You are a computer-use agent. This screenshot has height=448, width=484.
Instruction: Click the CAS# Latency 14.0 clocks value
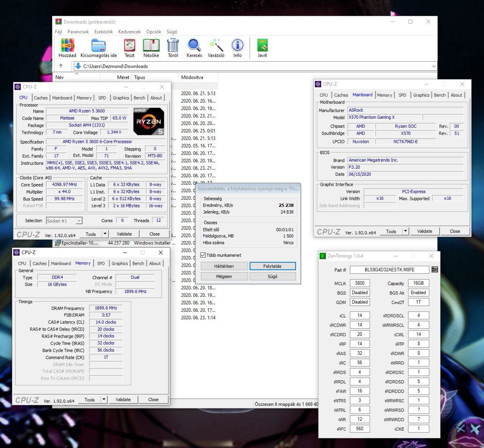click(x=106, y=322)
